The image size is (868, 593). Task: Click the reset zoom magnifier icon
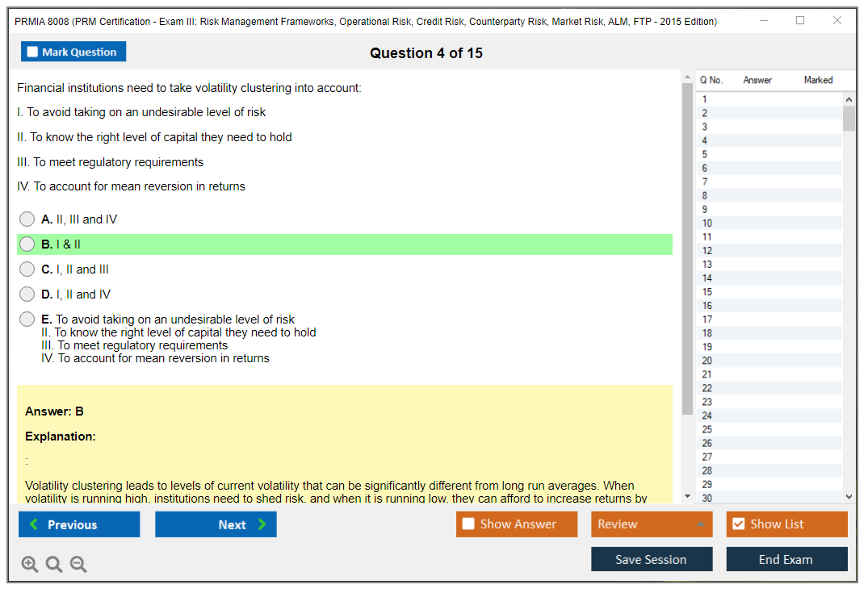coord(54,565)
